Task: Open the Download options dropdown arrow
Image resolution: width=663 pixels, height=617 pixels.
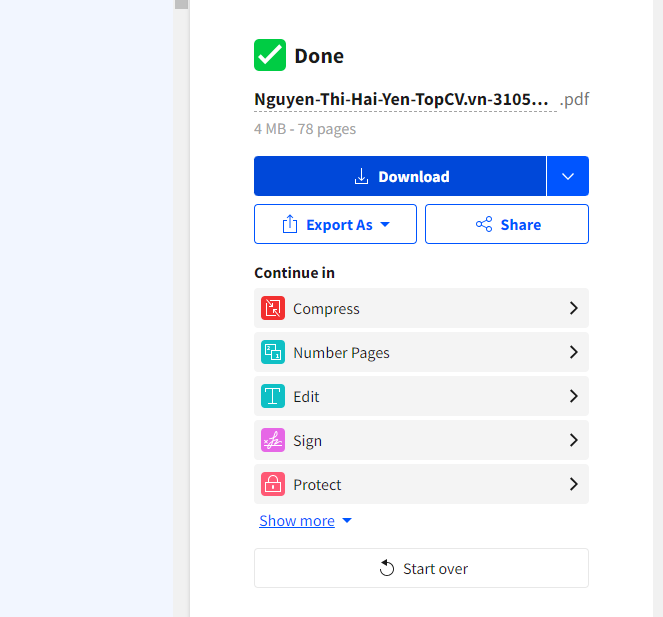Action: click(x=567, y=176)
